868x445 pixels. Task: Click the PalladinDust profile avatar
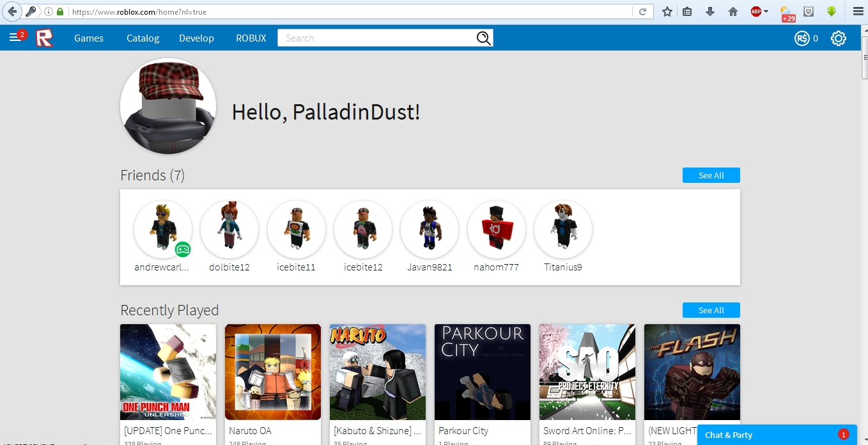tap(168, 106)
